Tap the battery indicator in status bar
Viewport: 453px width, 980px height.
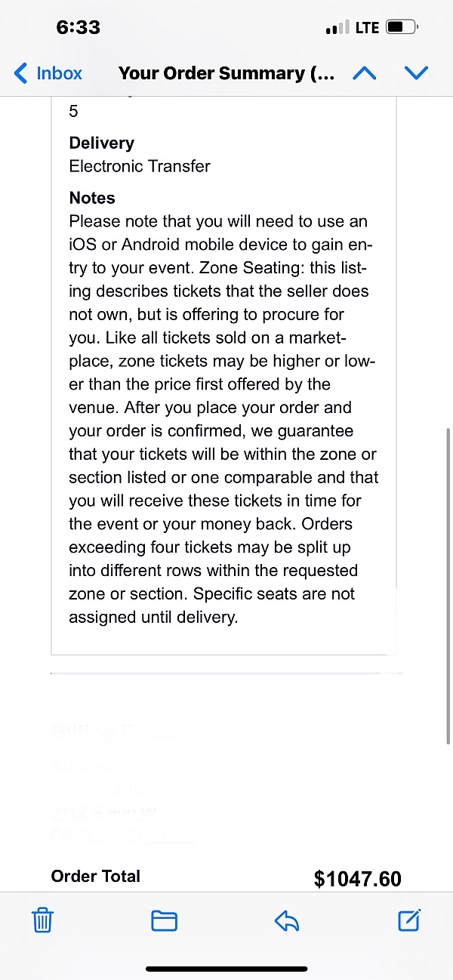[x=401, y=28]
